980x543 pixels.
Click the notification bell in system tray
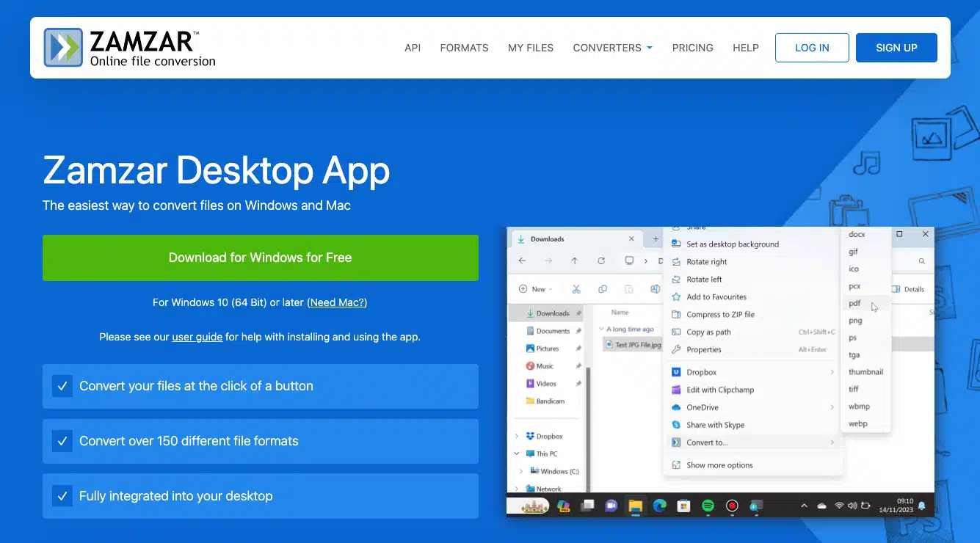(921, 506)
